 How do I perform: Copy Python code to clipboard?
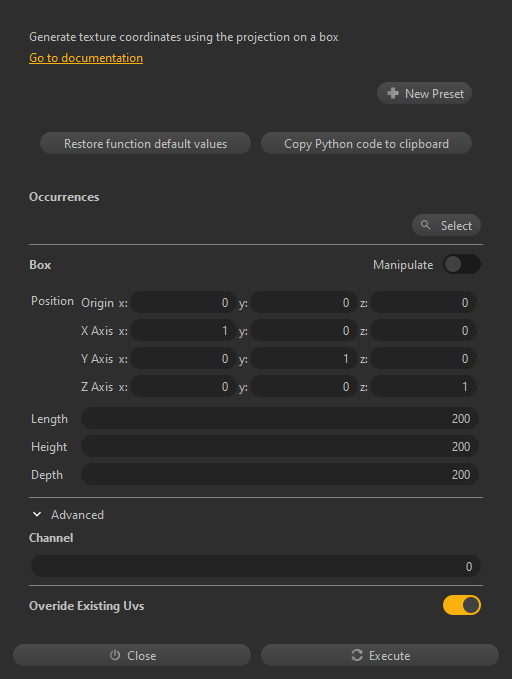point(366,143)
